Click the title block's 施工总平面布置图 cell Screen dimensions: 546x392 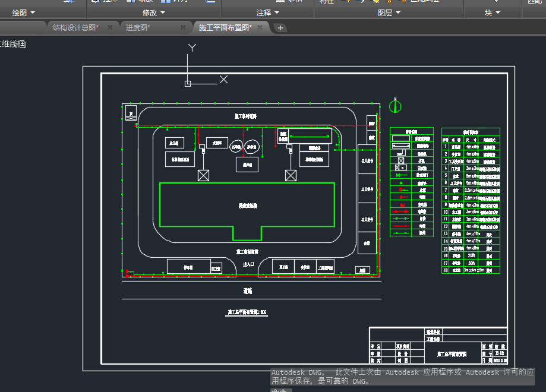pyautogui.click(x=451, y=353)
